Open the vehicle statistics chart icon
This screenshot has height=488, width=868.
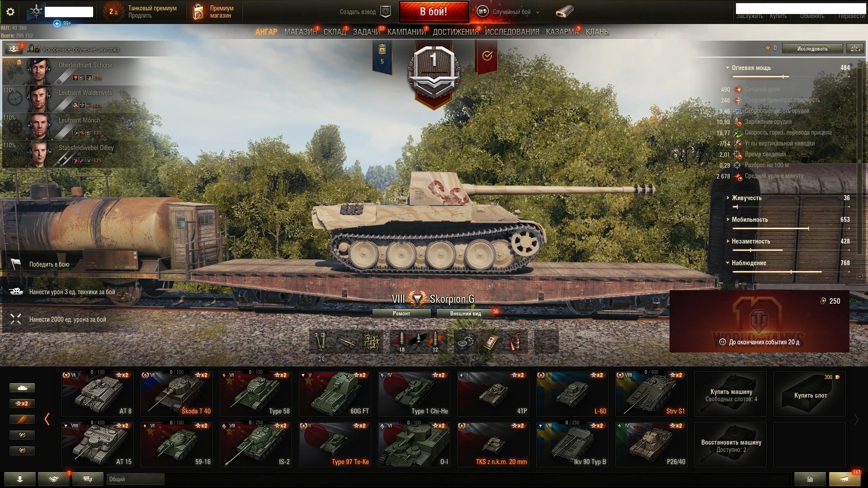pos(810,479)
